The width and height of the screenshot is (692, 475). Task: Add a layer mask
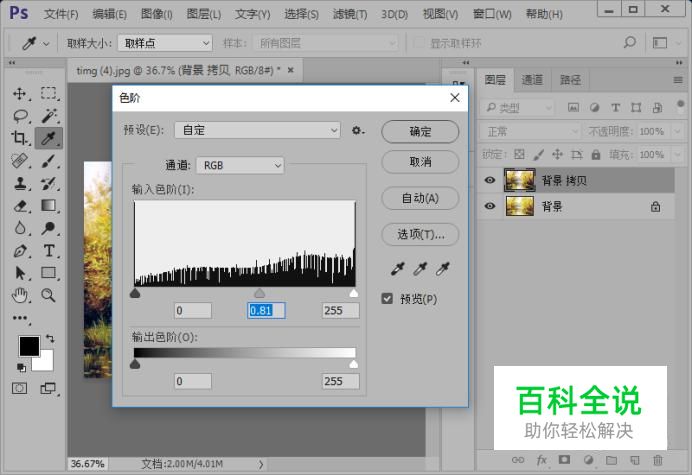(564, 460)
